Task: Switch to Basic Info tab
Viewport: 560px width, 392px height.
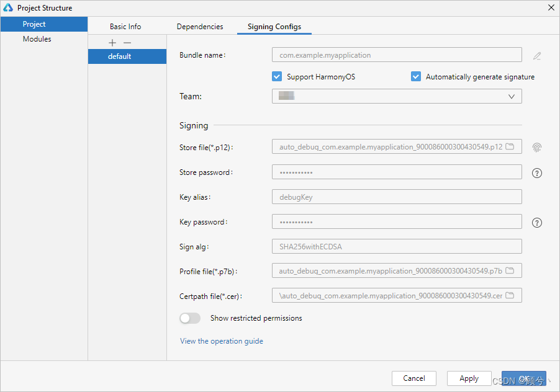Action: pyautogui.click(x=125, y=27)
